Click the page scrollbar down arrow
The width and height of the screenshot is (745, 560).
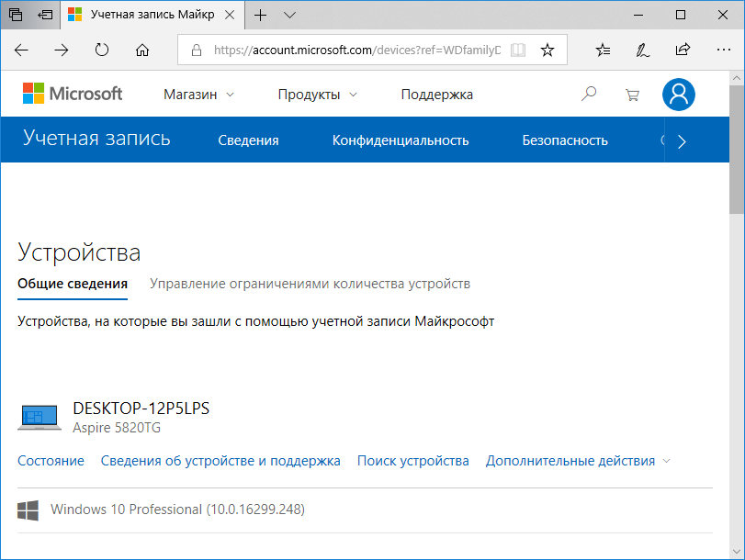coord(737,552)
